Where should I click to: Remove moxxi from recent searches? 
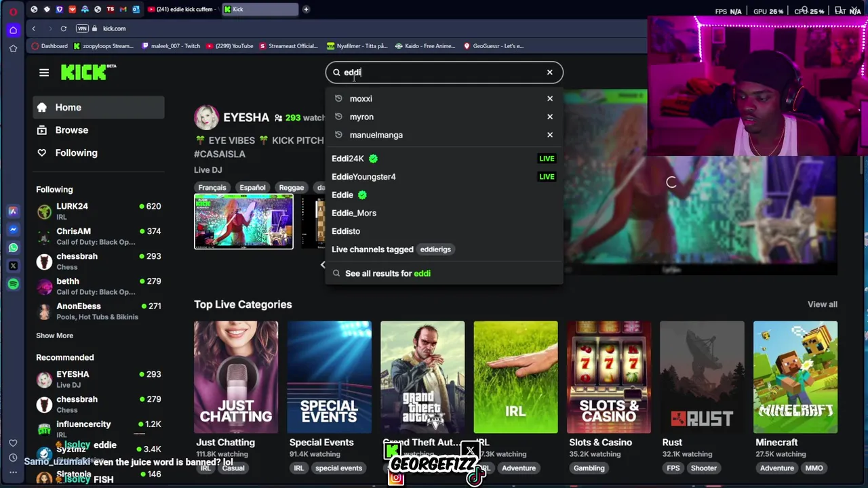coord(550,98)
